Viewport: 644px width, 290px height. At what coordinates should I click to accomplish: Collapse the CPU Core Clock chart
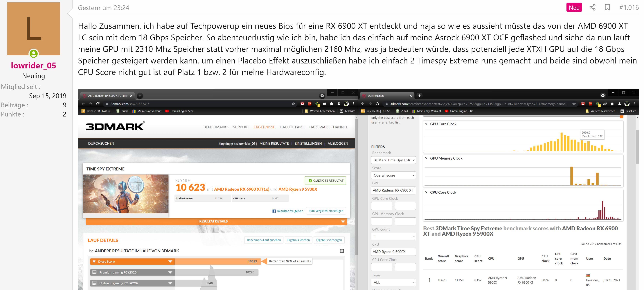coord(426,192)
